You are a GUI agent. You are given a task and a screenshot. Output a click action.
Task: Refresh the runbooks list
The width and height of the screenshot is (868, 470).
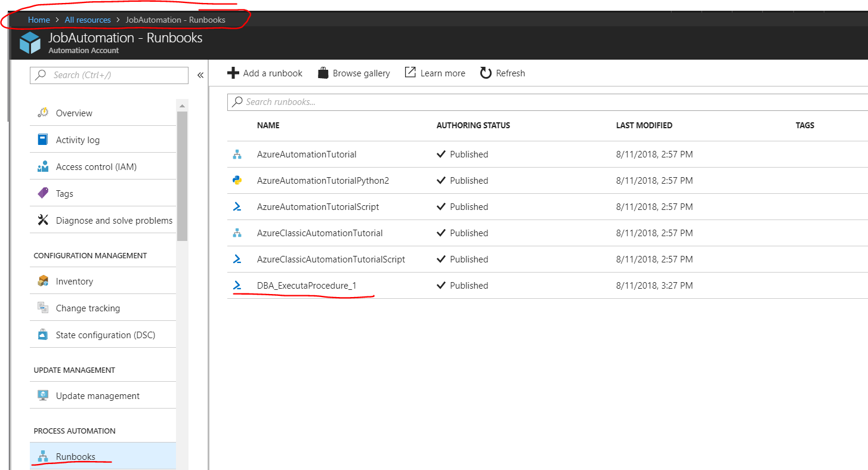click(502, 73)
